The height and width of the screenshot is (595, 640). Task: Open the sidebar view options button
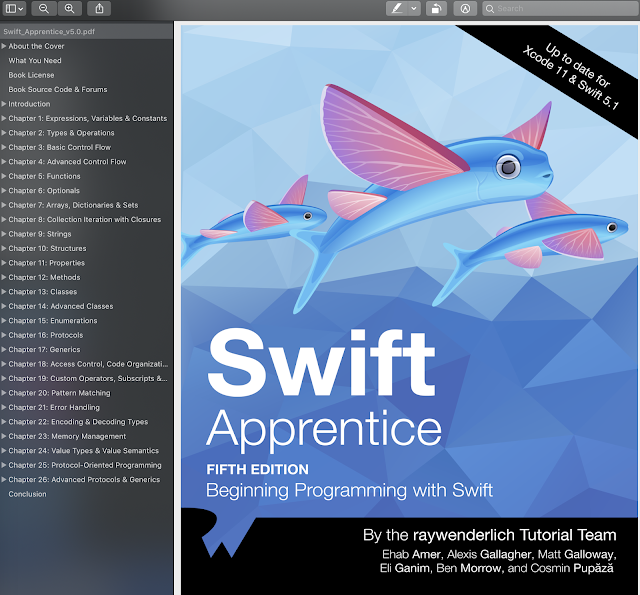click(14, 9)
